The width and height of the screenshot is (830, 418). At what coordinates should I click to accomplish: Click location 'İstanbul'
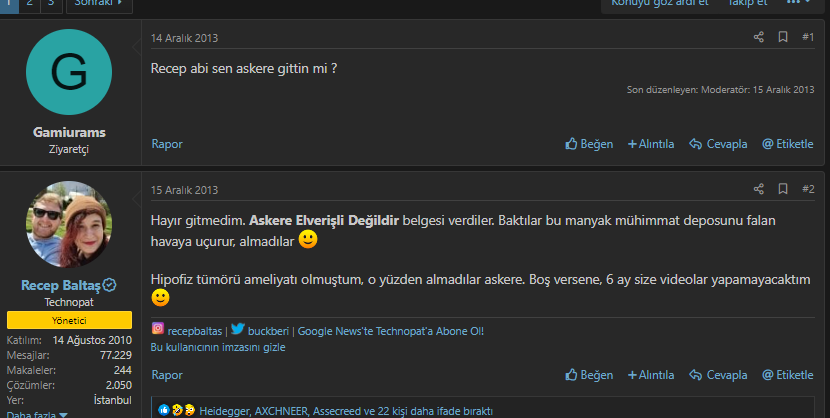coord(113,400)
